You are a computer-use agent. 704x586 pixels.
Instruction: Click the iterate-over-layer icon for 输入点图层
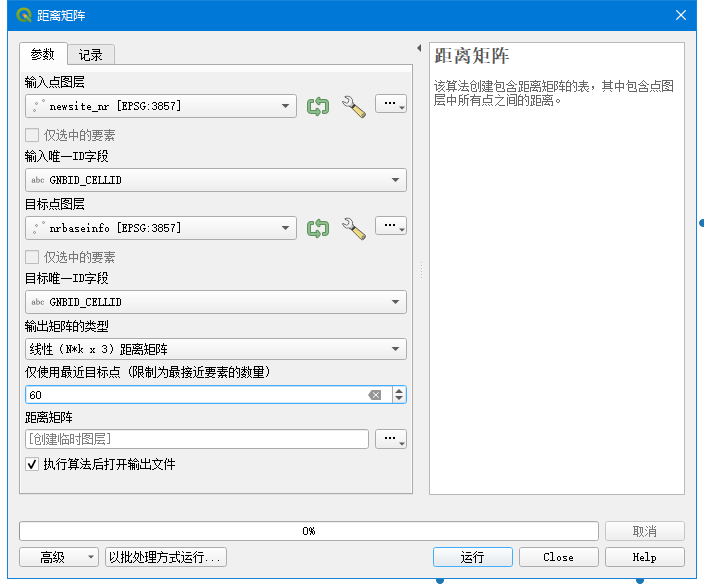point(318,106)
